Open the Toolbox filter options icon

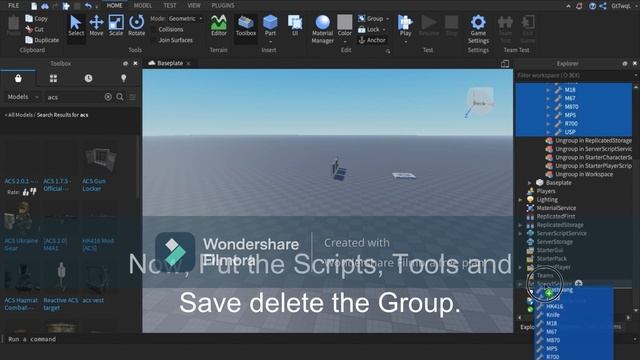pos(132,97)
